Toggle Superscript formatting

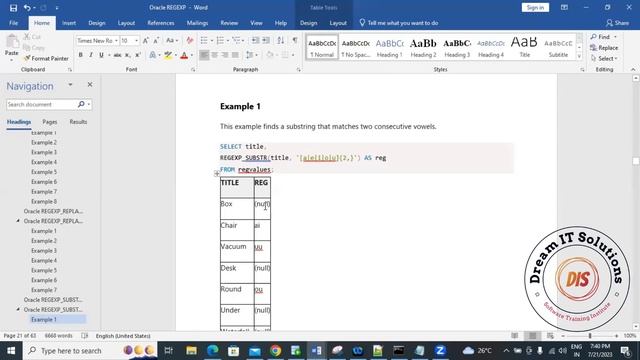click(138, 55)
